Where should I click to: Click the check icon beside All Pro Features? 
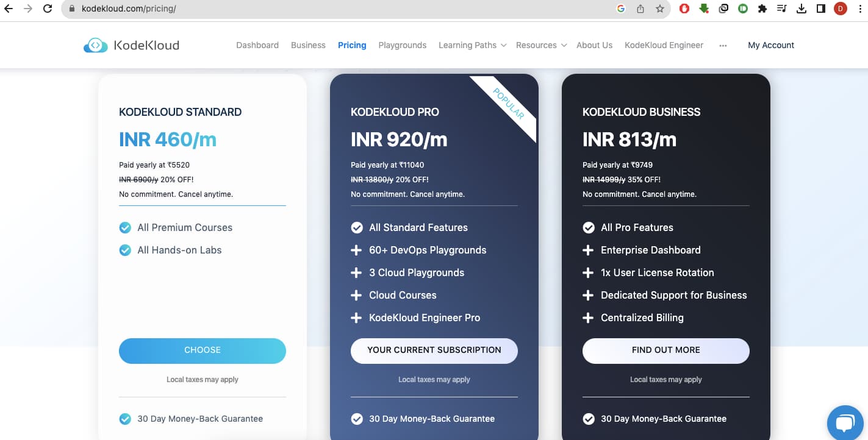pyautogui.click(x=589, y=228)
